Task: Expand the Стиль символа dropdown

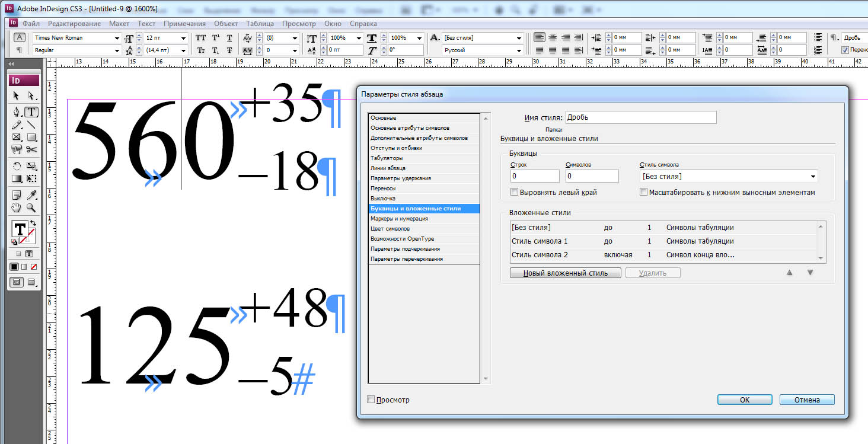Action: [729, 176]
